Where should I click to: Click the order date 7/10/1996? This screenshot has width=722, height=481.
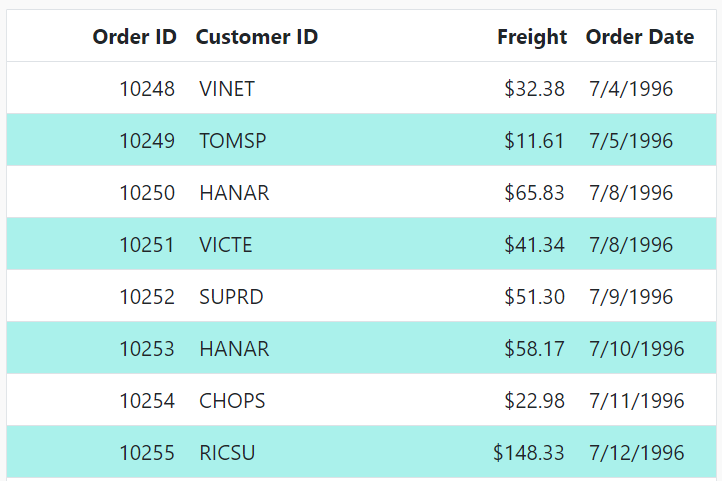(x=637, y=349)
